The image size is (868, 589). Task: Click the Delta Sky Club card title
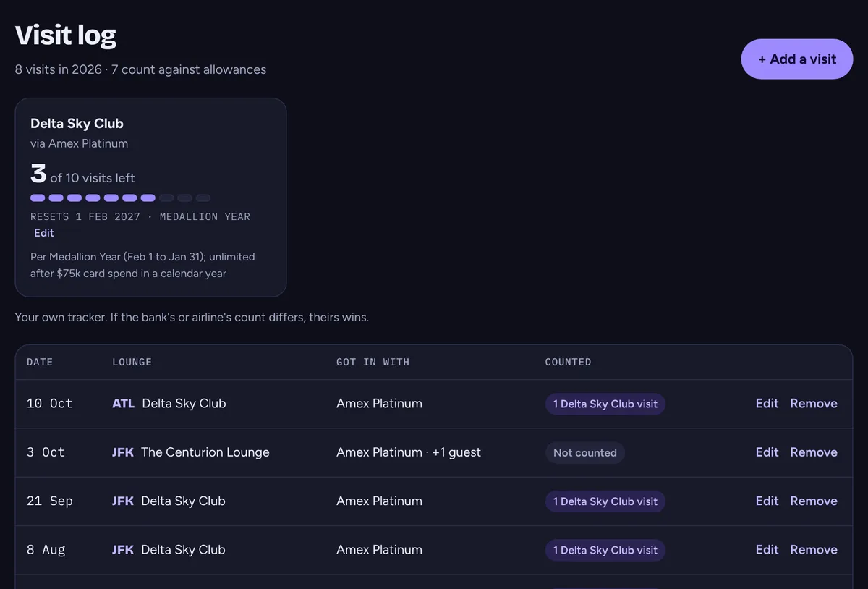pyautogui.click(x=77, y=124)
